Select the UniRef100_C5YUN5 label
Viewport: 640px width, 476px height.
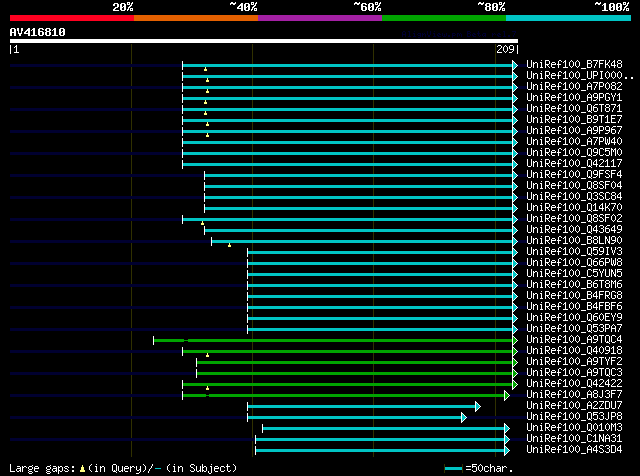coord(574,274)
